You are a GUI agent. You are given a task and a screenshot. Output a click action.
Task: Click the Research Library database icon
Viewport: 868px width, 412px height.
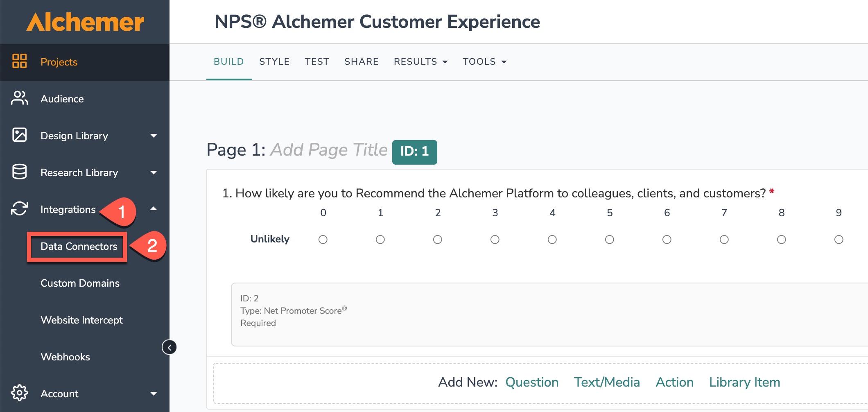pos(19,172)
